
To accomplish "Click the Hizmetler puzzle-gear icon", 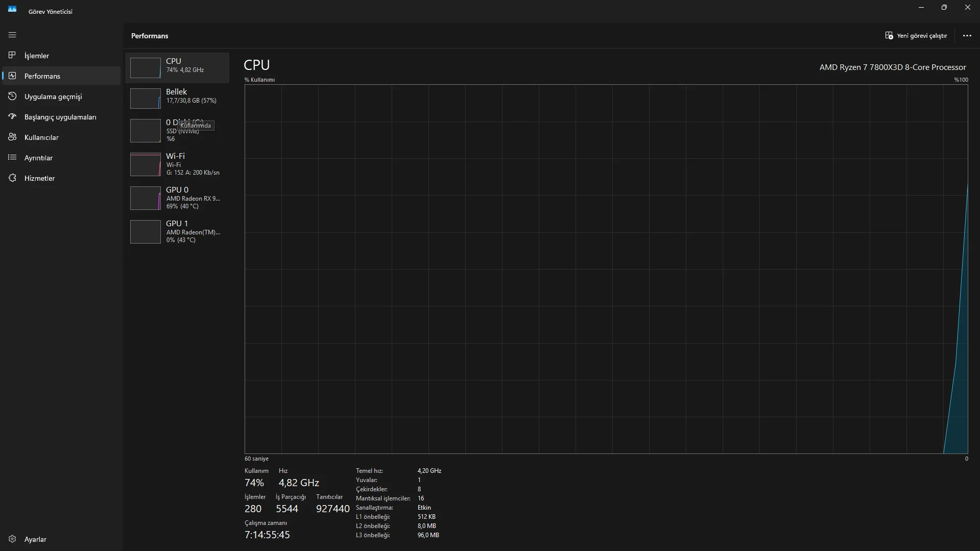I will [12, 178].
